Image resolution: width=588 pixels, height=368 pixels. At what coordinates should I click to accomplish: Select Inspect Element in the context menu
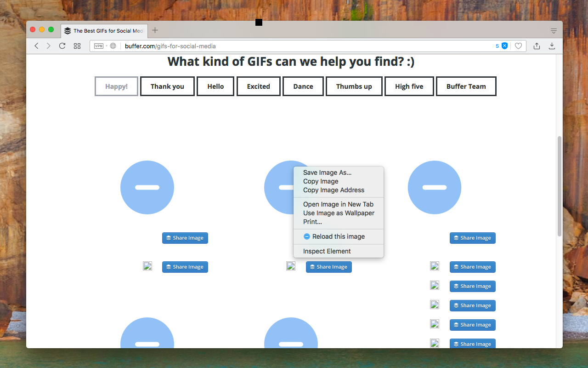point(327,251)
